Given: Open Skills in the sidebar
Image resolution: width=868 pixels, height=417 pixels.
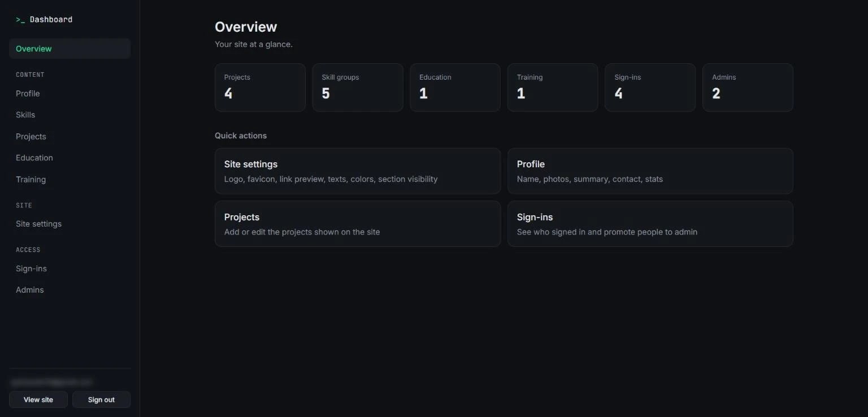Looking at the screenshot, I should 25,115.
